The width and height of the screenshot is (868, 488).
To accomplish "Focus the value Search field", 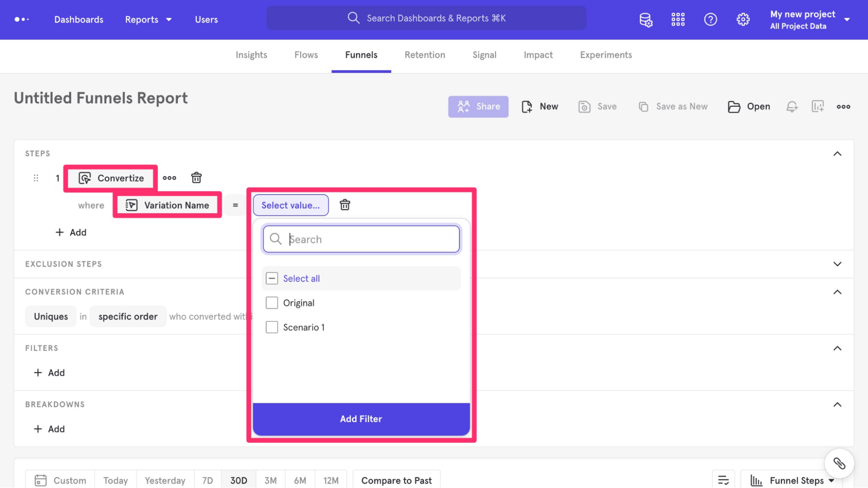I will pyautogui.click(x=361, y=239).
